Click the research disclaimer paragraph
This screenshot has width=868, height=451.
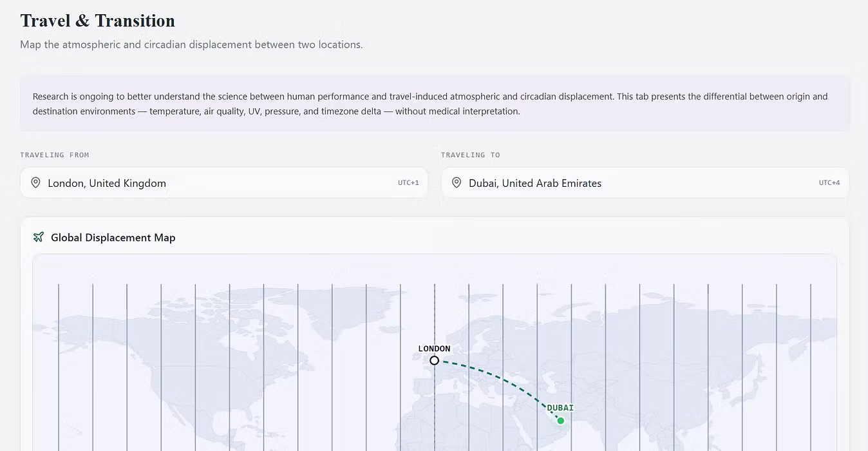pyautogui.click(x=430, y=104)
